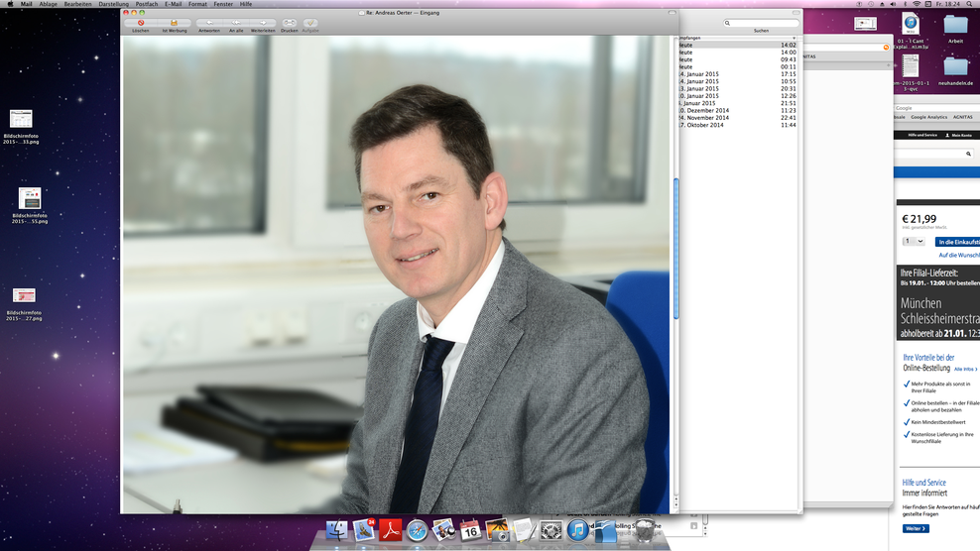980x551 pixels.
Task: Click the Bluetooth icon in menu bar
Action: 905,4
